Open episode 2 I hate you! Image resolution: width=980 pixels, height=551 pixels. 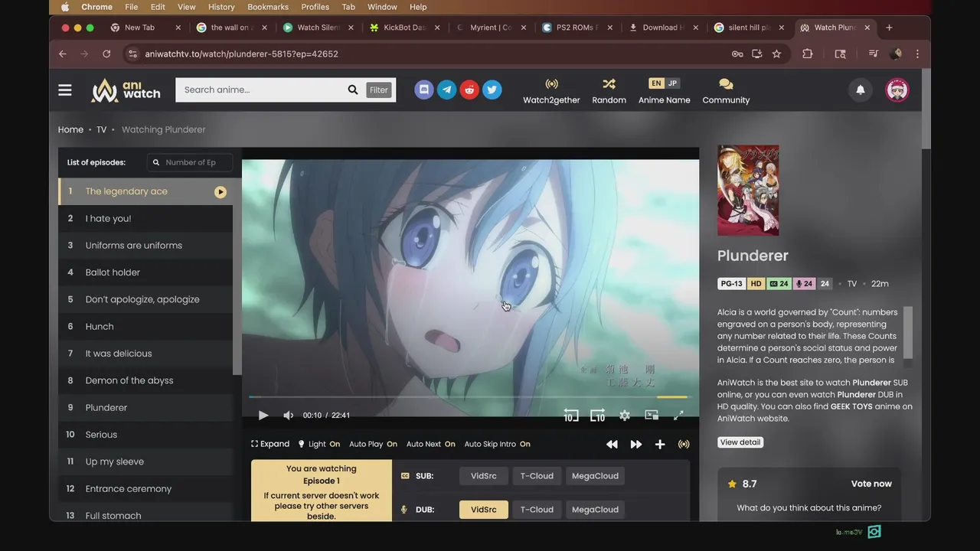coord(145,218)
